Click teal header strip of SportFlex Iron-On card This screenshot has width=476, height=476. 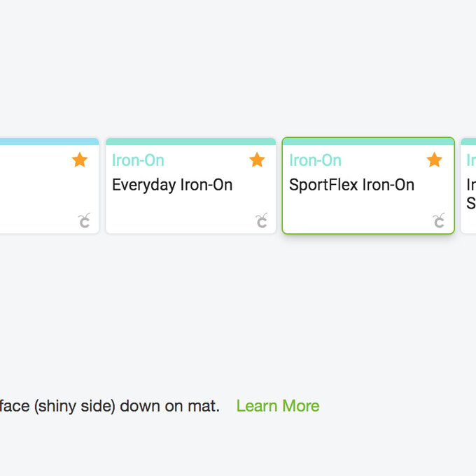tap(368, 141)
